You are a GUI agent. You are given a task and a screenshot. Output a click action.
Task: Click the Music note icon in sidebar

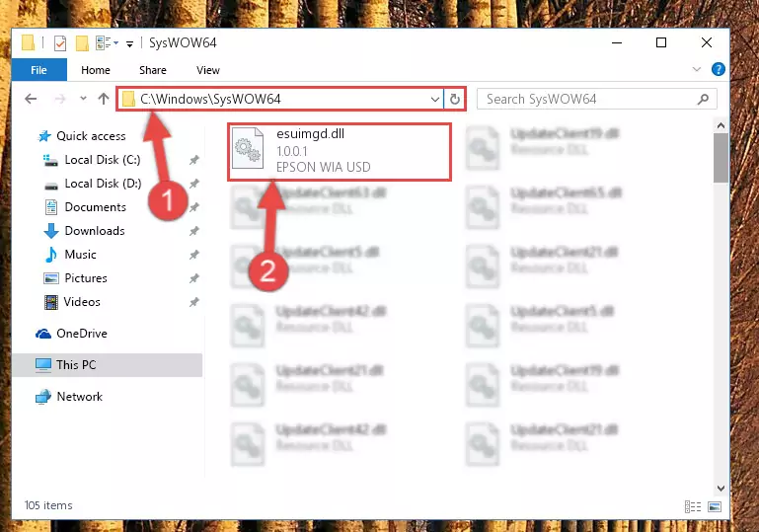point(50,255)
